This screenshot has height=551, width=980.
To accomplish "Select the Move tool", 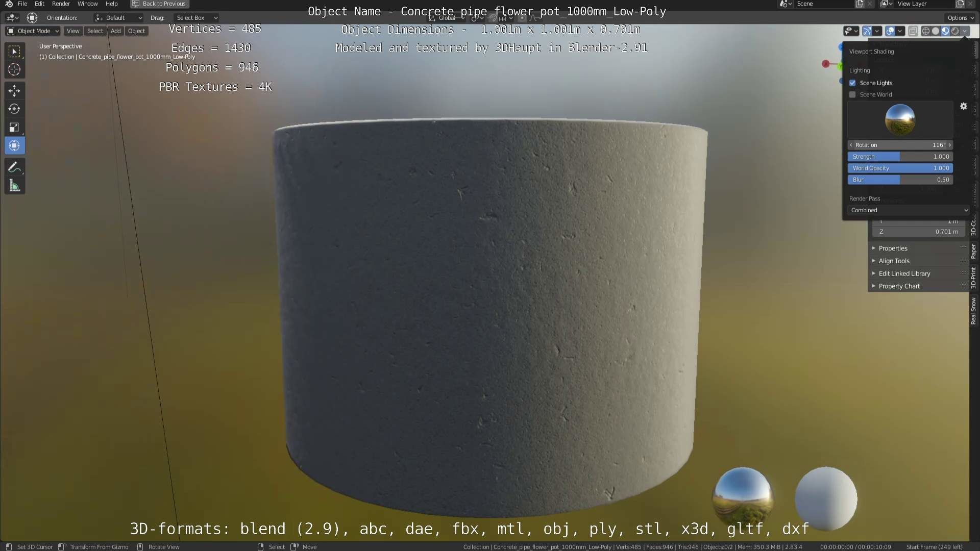I will (14, 91).
